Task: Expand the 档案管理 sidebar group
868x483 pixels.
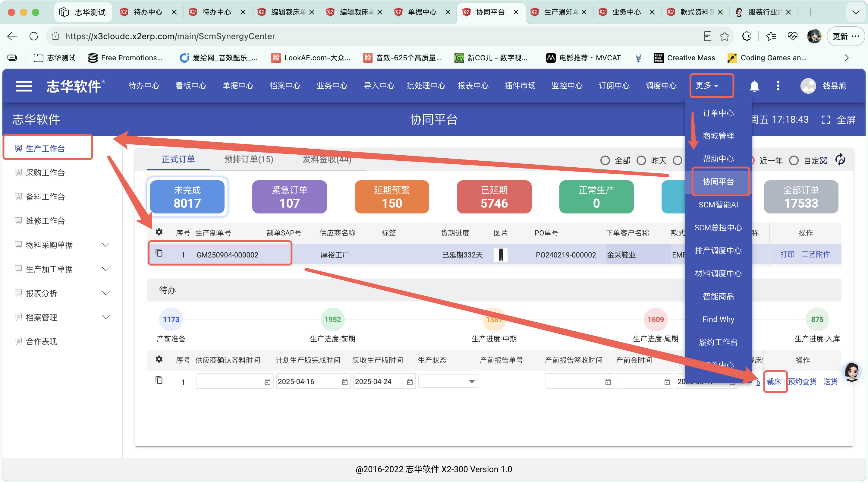Action: 106,317
